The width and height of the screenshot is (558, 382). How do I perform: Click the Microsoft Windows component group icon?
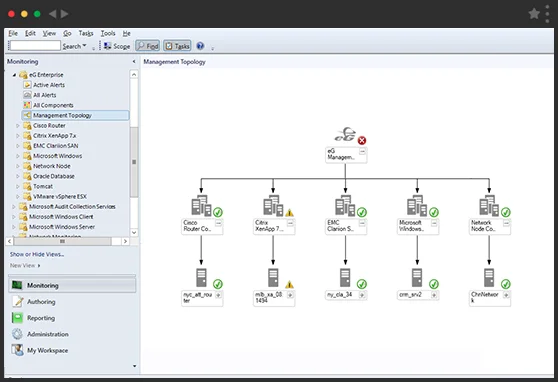click(x=417, y=205)
